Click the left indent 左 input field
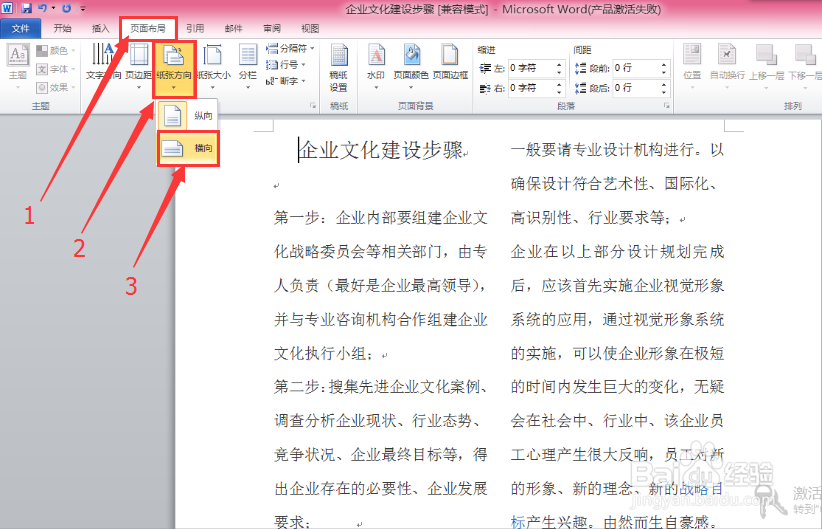822x529 pixels. click(x=531, y=68)
